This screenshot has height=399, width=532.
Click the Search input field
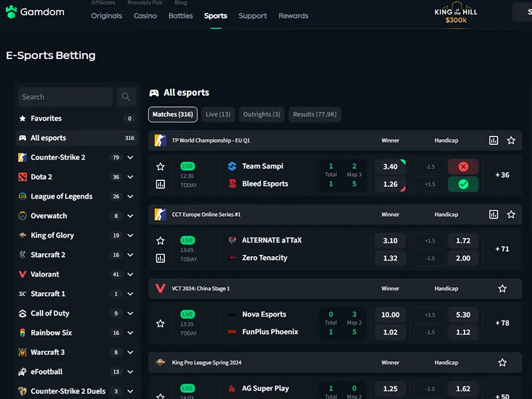(x=65, y=97)
